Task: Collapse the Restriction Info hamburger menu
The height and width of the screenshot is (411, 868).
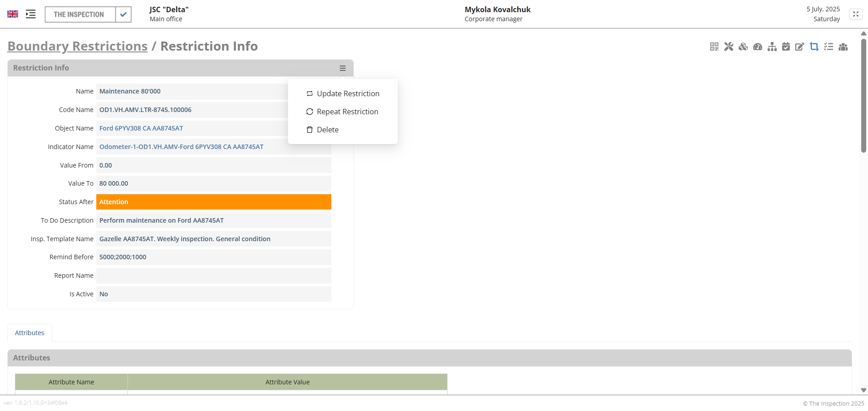Action: (343, 68)
